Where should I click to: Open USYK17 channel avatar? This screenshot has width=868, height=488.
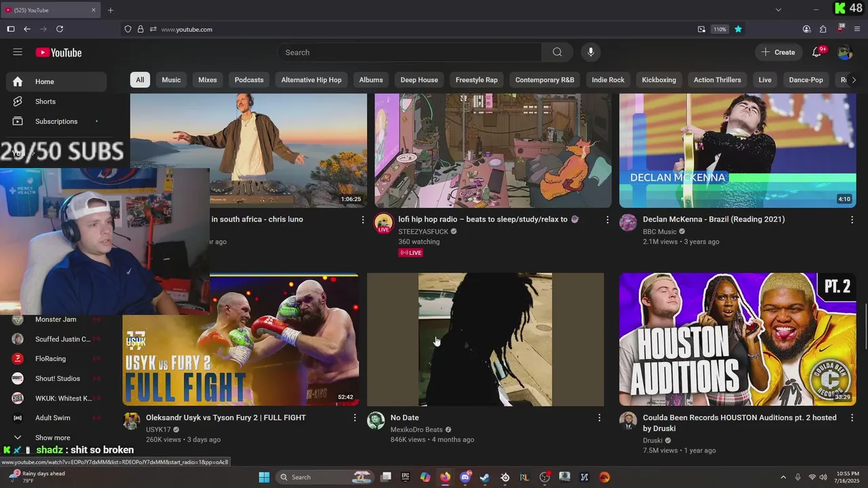click(x=132, y=421)
